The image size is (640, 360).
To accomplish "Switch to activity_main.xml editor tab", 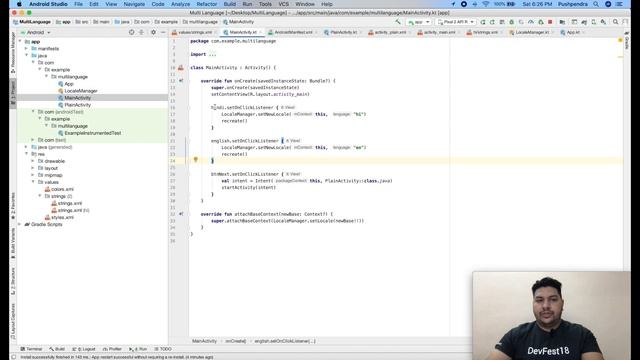I will click(439, 32).
